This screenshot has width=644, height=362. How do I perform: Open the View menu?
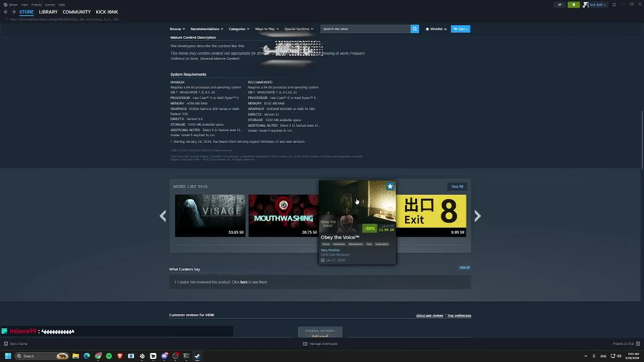coord(24,5)
